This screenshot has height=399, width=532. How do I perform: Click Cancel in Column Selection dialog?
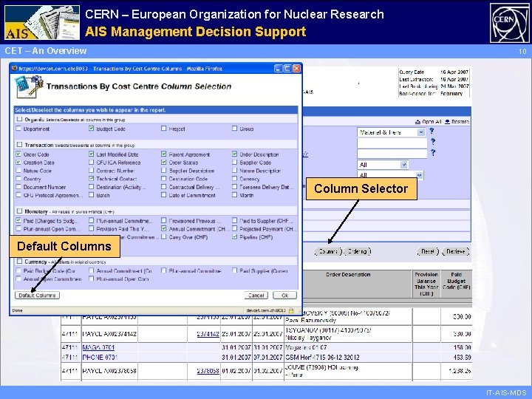point(256,295)
